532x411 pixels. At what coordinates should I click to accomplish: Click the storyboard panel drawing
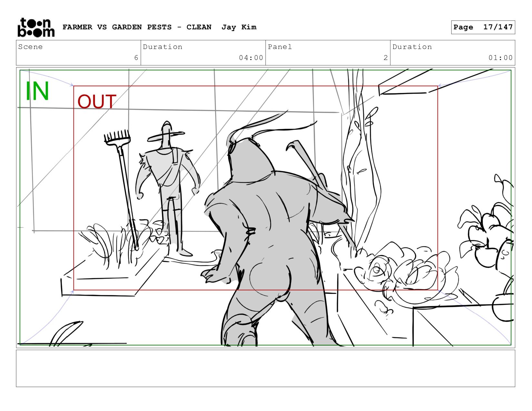[265, 207]
